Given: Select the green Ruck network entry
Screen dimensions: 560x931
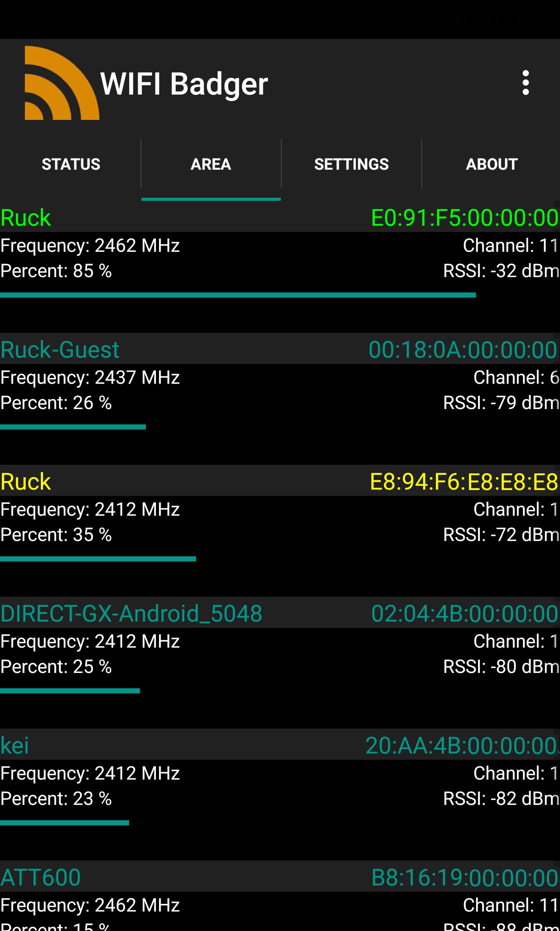Looking at the screenshot, I should click(x=26, y=218).
